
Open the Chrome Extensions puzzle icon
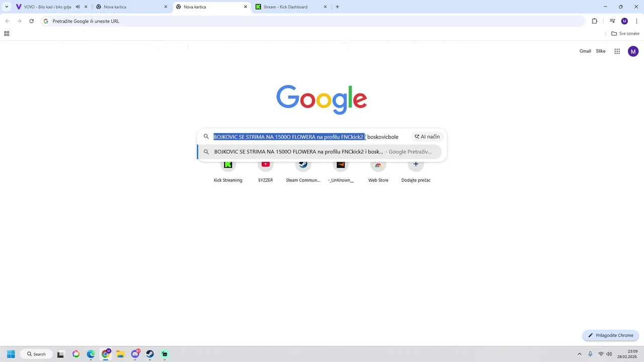pyautogui.click(x=594, y=21)
